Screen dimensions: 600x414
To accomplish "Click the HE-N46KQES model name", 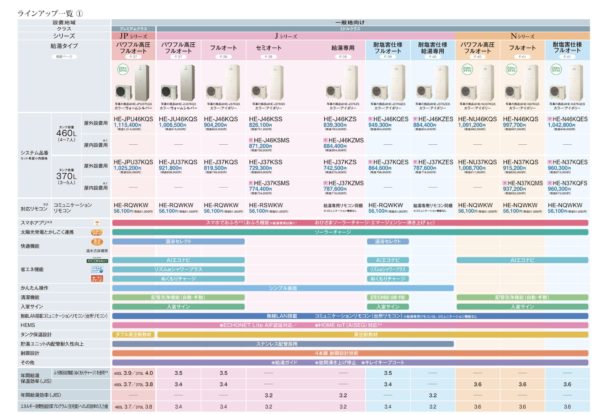I will (570, 119).
